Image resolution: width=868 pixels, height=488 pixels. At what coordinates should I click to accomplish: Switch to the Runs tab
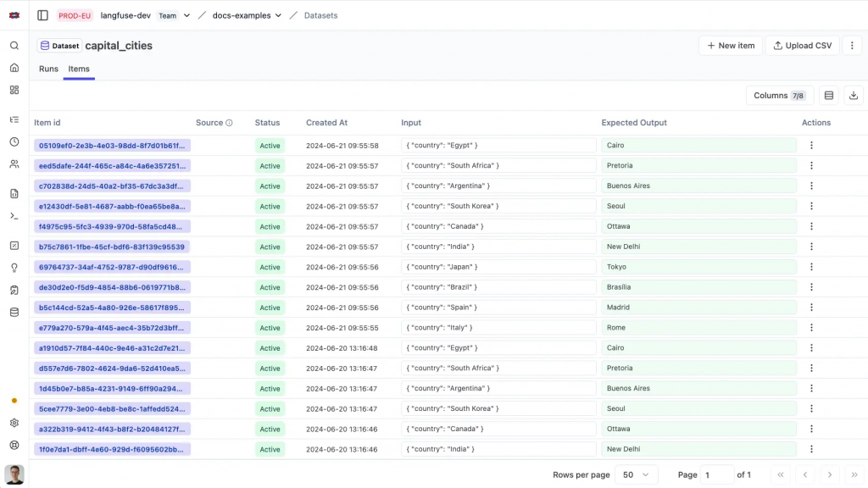coord(48,69)
